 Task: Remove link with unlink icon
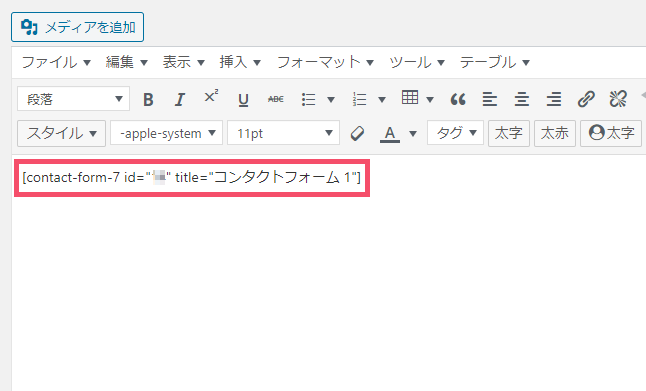click(x=618, y=99)
